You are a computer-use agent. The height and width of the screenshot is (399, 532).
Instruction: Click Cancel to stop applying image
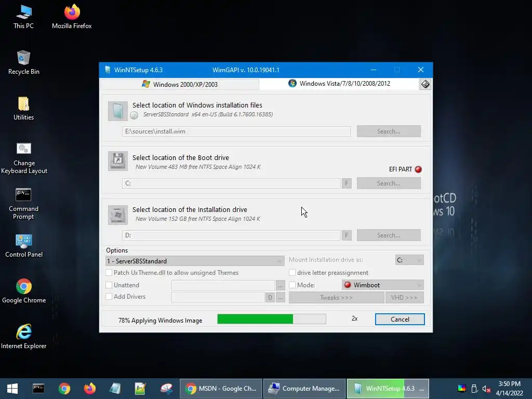400,320
